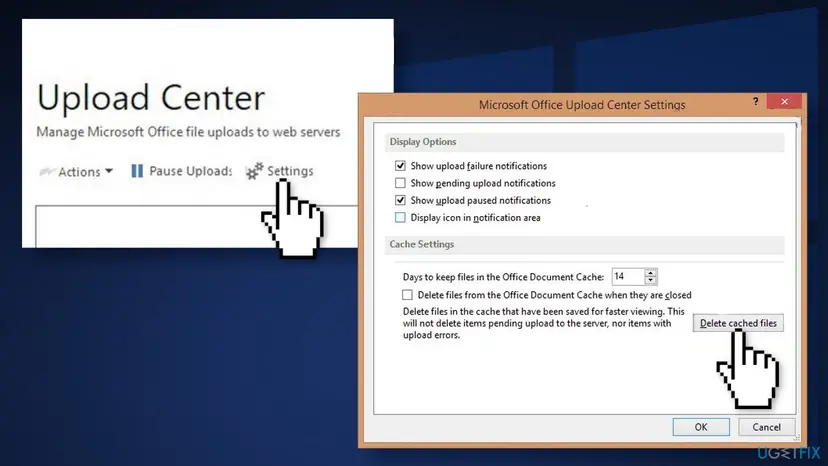This screenshot has width=828, height=466.
Task: Increase days with the spinner up arrow
Action: coord(651,273)
